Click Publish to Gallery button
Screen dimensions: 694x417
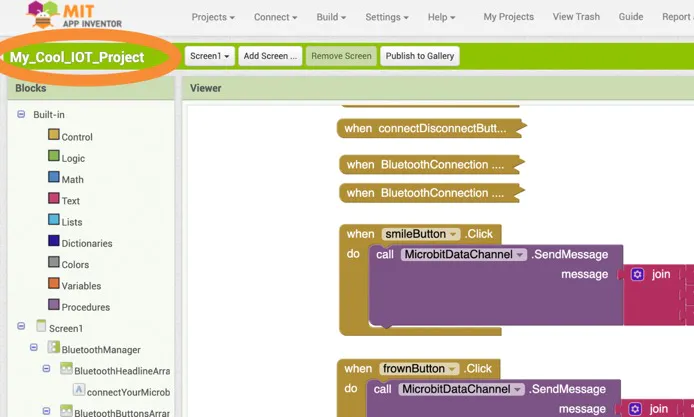coord(420,56)
